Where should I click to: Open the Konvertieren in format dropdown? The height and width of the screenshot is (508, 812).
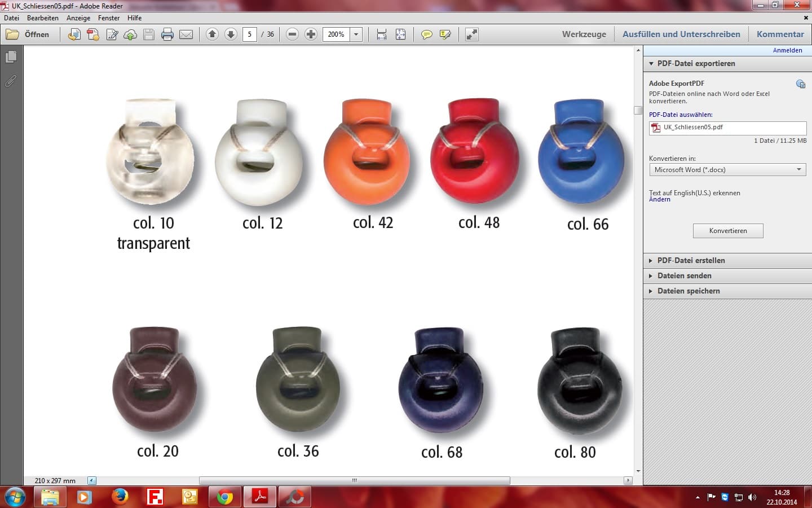point(727,169)
